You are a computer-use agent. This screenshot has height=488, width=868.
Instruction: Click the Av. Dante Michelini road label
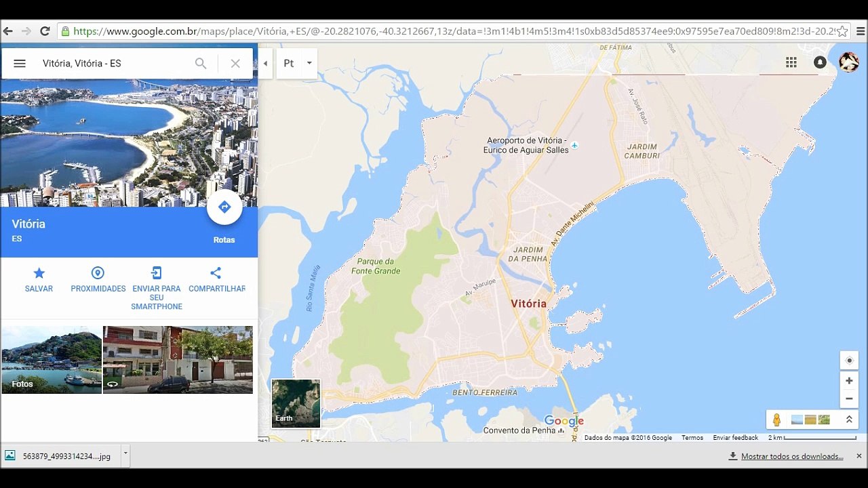572,223
